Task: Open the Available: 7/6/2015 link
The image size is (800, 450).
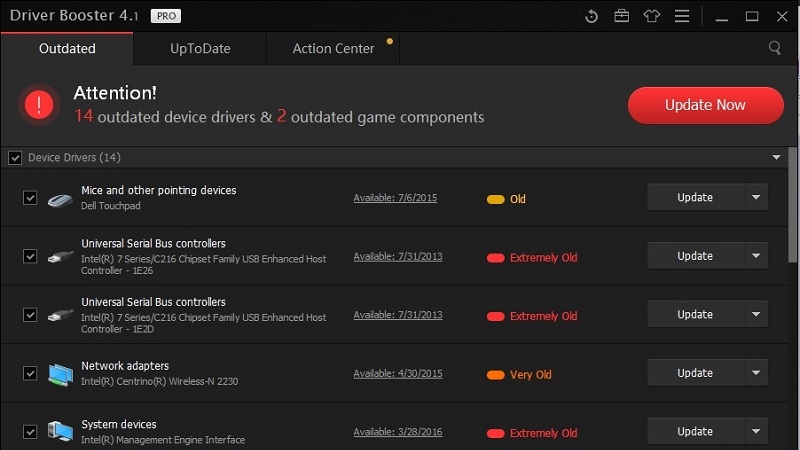Action: tap(395, 198)
